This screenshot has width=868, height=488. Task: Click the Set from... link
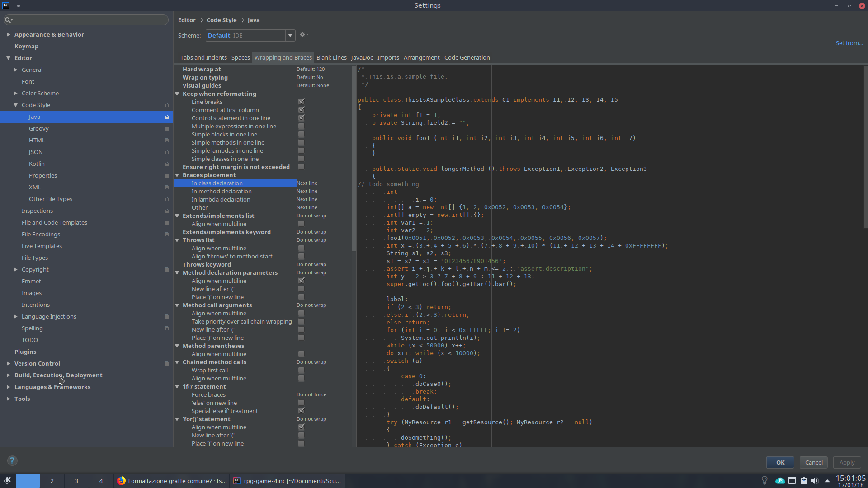tap(849, 43)
